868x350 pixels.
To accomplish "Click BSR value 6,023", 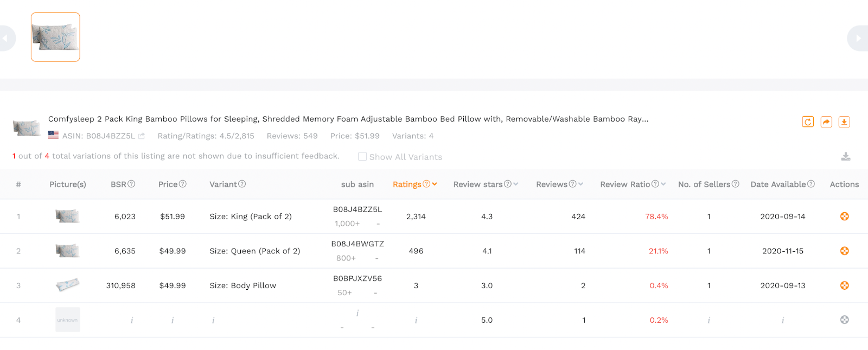I will (x=125, y=217).
